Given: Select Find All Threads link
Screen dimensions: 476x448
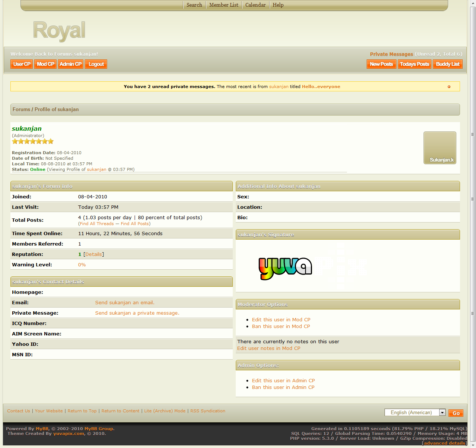Looking at the screenshot, I should 97,224.
